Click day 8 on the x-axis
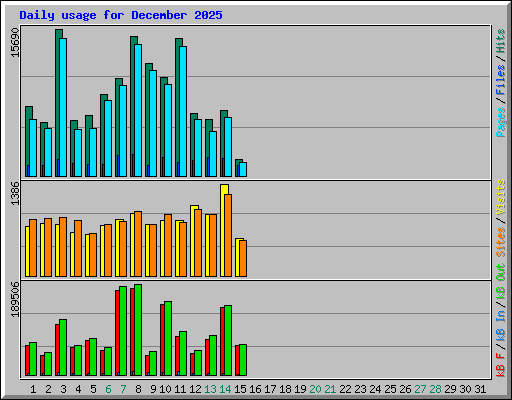This screenshot has height=400, width=512. coord(138,389)
